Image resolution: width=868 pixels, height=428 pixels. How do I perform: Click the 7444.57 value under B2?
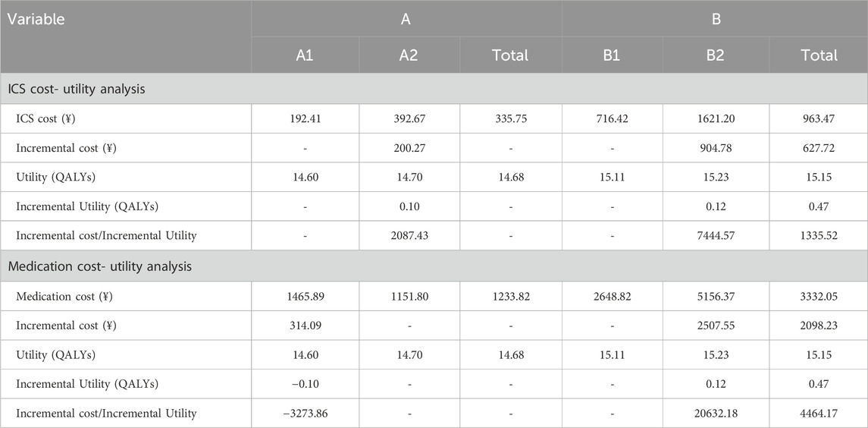tap(715, 235)
